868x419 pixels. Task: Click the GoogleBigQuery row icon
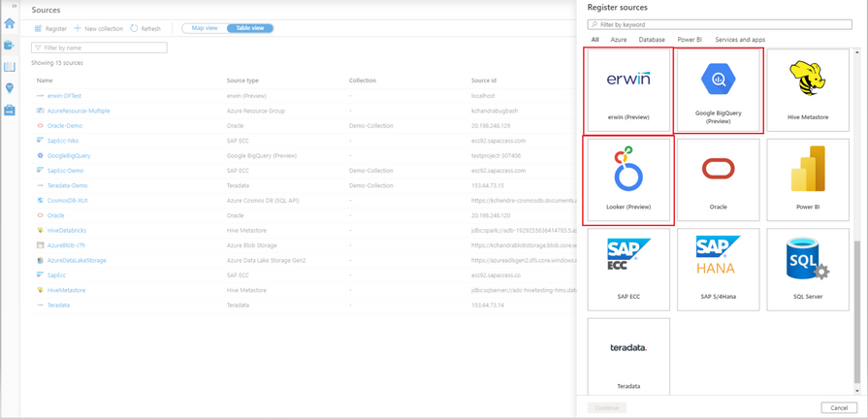40,155
